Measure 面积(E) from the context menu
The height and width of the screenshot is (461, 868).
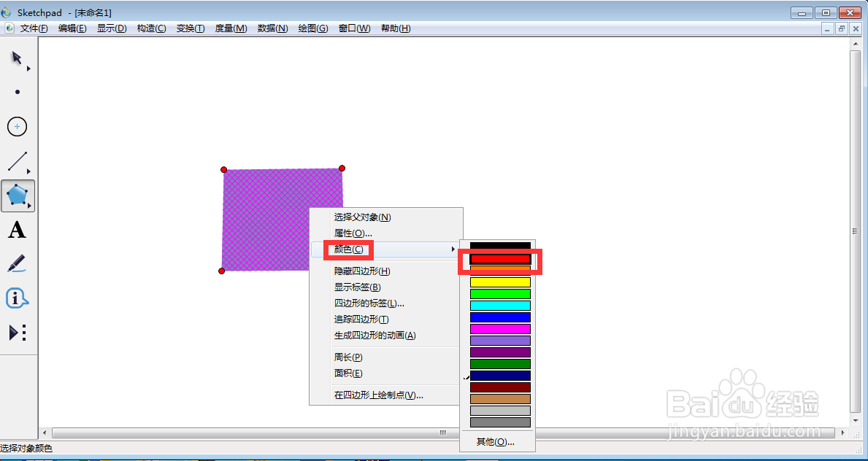(x=386, y=373)
